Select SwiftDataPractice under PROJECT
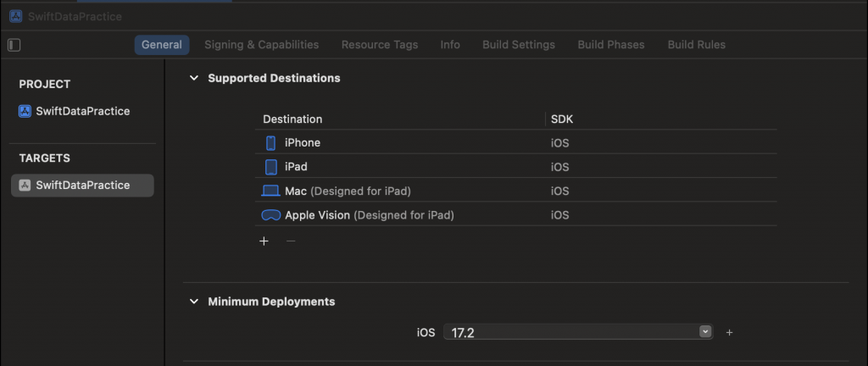This screenshot has width=868, height=366. (x=82, y=112)
